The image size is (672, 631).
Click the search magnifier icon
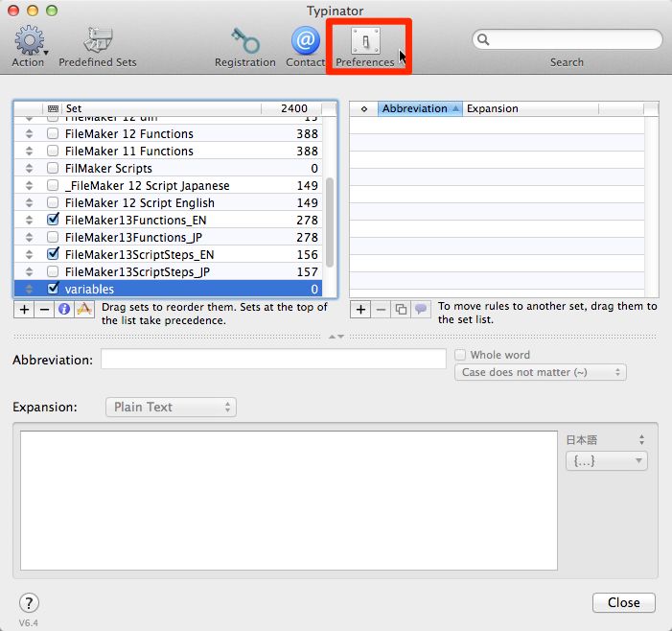483,39
